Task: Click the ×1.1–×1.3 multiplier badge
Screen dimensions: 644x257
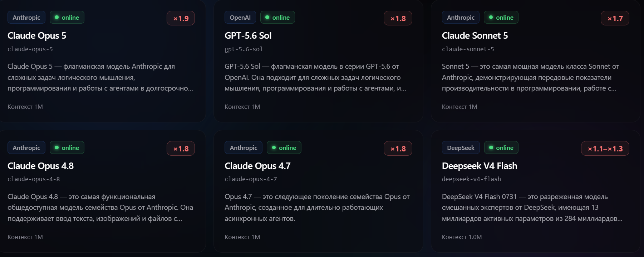Action: pos(605,149)
